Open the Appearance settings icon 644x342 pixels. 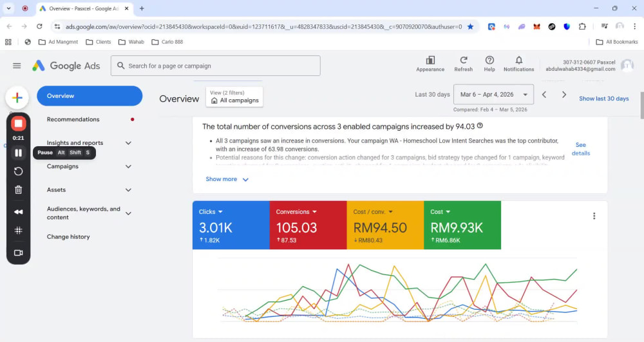click(430, 64)
